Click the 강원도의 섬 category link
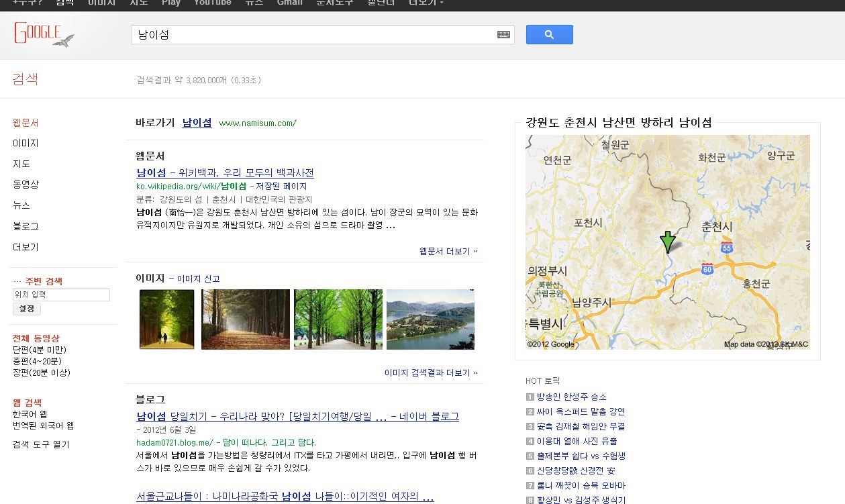This screenshot has height=504, width=845. [x=181, y=200]
